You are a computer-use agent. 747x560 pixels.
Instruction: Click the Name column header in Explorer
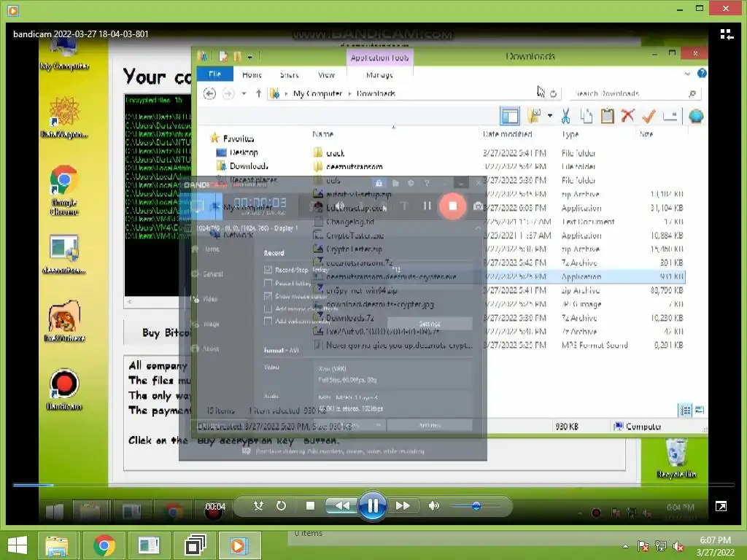click(x=323, y=134)
